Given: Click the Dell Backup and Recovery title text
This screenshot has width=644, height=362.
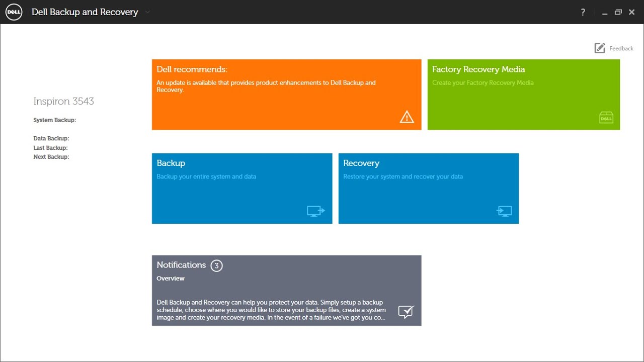Looking at the screenshot, I should click(x=85, y=12).
